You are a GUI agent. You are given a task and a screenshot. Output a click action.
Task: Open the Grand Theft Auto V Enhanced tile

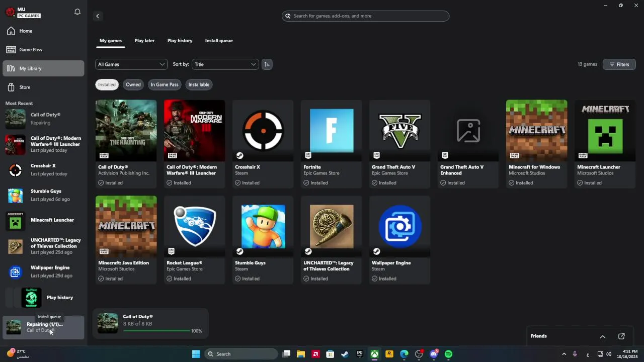click(468, 144)
